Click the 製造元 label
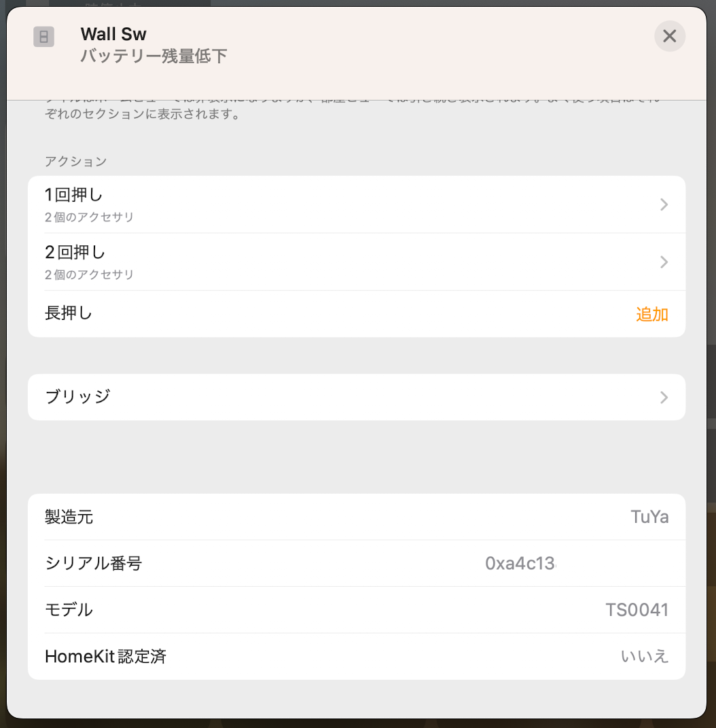The height and width of the screenshot is (728, 716). coord(69,517)
